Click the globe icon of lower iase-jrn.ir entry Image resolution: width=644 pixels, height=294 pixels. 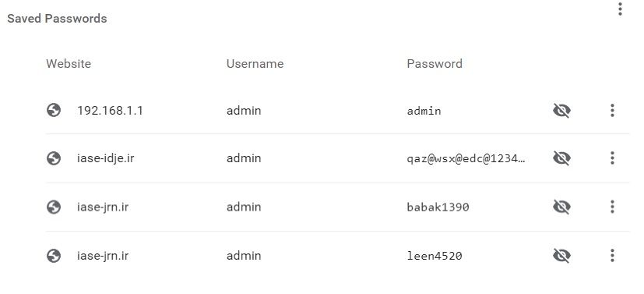coord(54,256)
